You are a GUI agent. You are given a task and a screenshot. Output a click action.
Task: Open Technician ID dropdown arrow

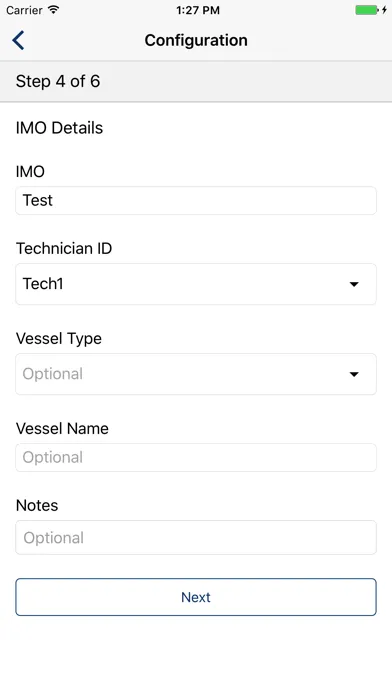354,284
